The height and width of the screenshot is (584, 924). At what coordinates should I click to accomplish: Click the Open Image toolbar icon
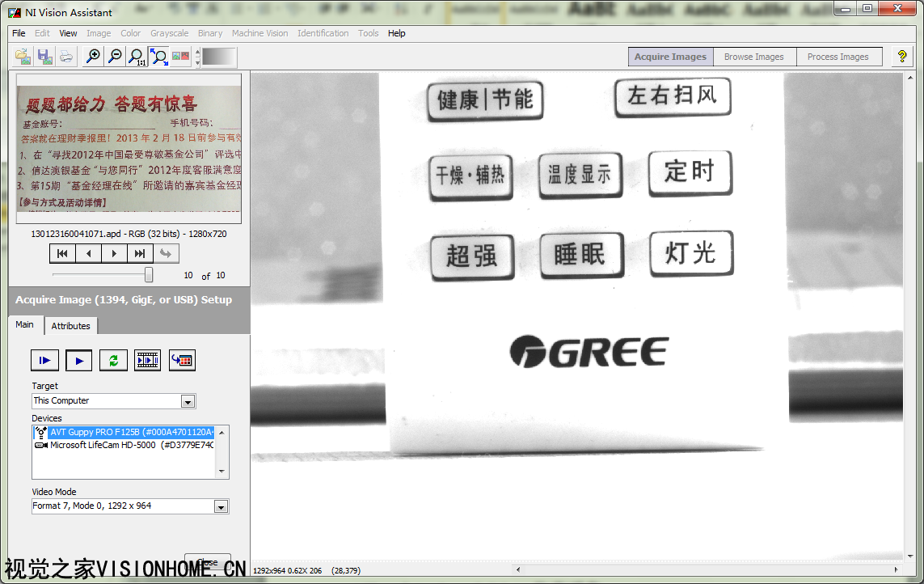[x=23, y=57]
